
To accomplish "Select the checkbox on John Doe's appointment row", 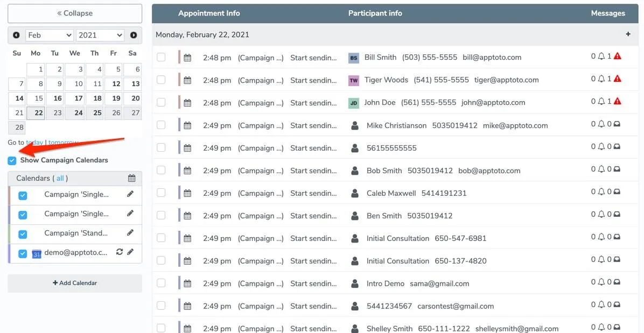I will pos(161,102).
